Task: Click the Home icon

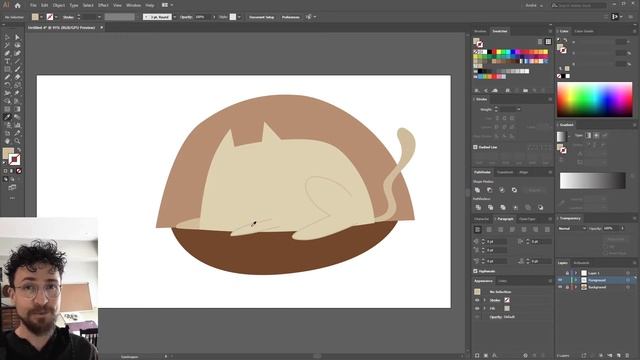Action: tap(18, 5)
